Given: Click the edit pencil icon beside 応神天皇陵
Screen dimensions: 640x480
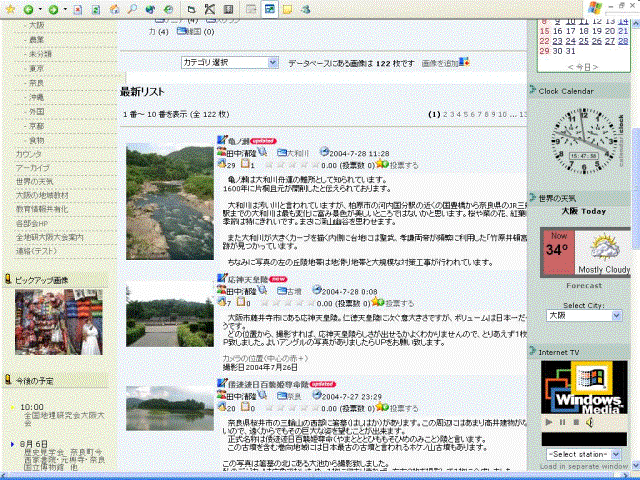Looking at the screenshot, I should (222, 278).
